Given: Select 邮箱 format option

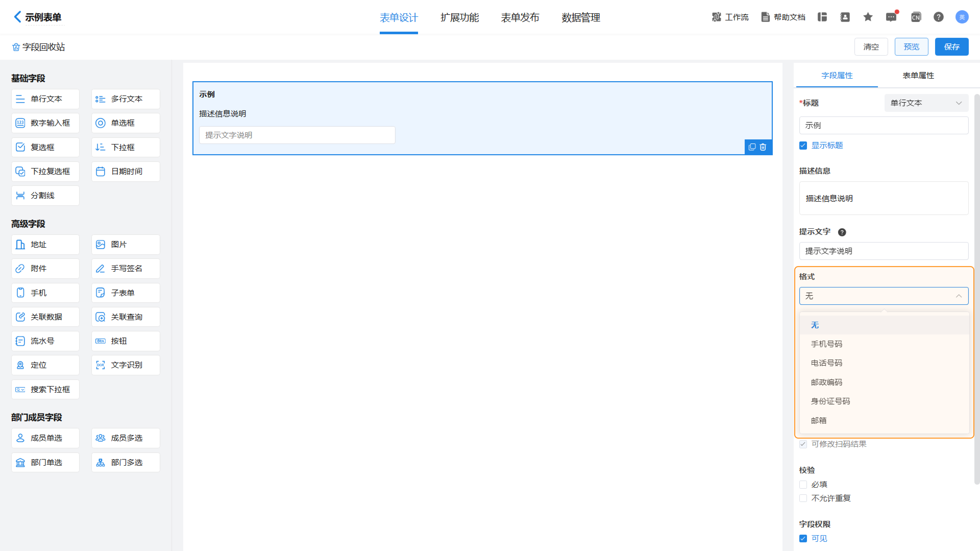Looking at the screenshot, I should (884, 421).
